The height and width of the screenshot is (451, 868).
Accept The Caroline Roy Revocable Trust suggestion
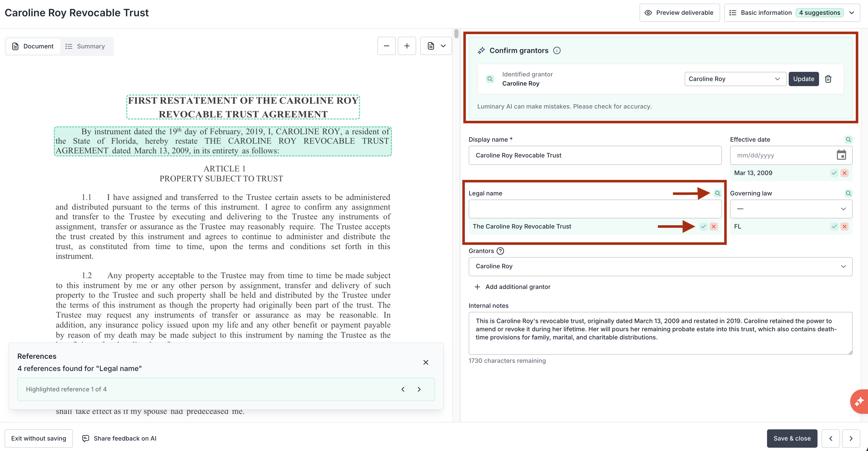coord(703,226)
